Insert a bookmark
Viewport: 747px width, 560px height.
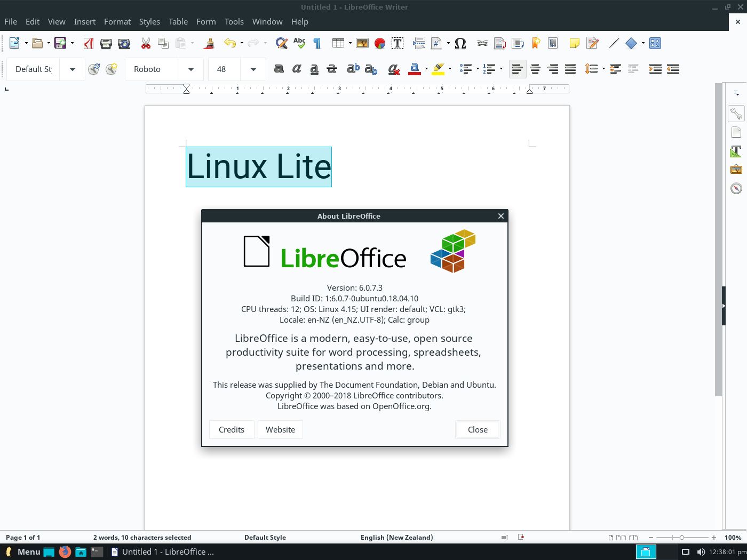pyautogui.click(x=536, y=43)
